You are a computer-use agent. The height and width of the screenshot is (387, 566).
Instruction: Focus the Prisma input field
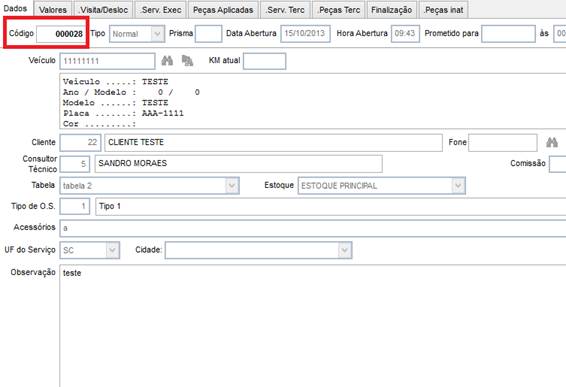[x=208, y=34]
